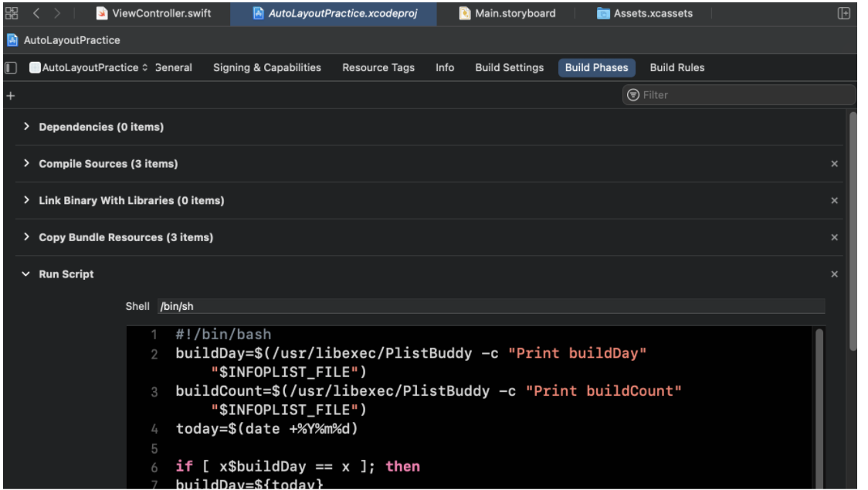
Task: Click the AutoLayoutPractice breadcrumb label
Action: tap(71, 40)
